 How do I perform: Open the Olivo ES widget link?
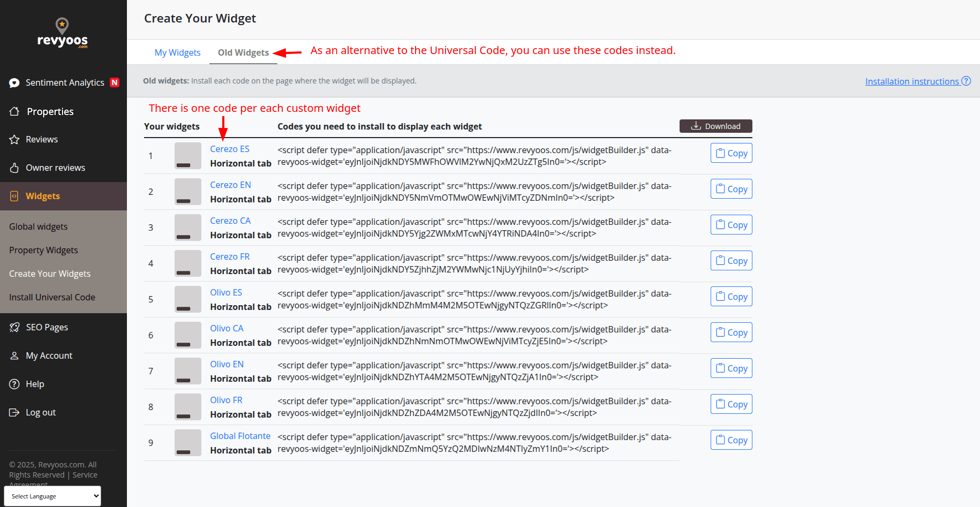(x=226, y=293)
